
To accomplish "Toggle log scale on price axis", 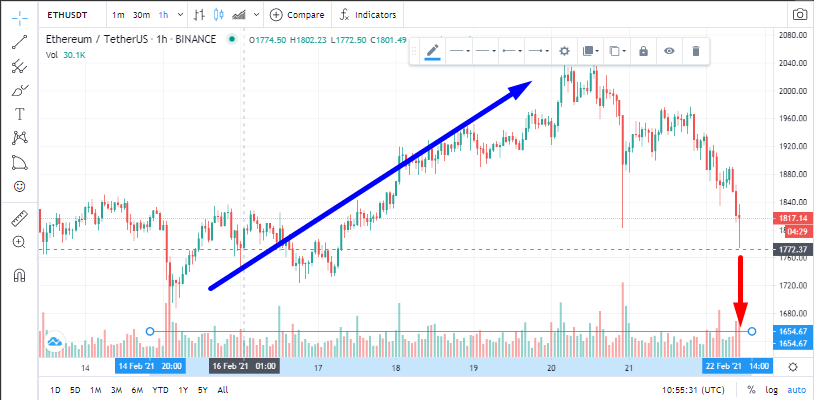I will pyautogui.click(x=771, y=390).
